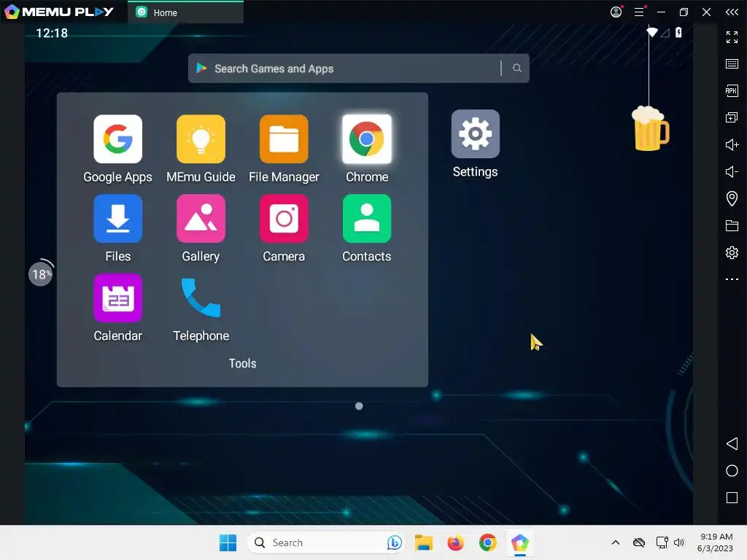
Task: Select the Home tab
Action: pos(186,12)
